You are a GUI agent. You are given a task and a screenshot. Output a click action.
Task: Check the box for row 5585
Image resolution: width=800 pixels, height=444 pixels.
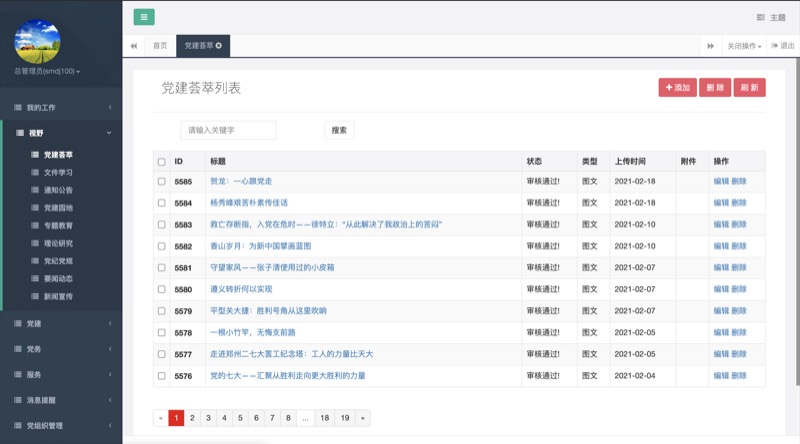[x=162, y=181]
